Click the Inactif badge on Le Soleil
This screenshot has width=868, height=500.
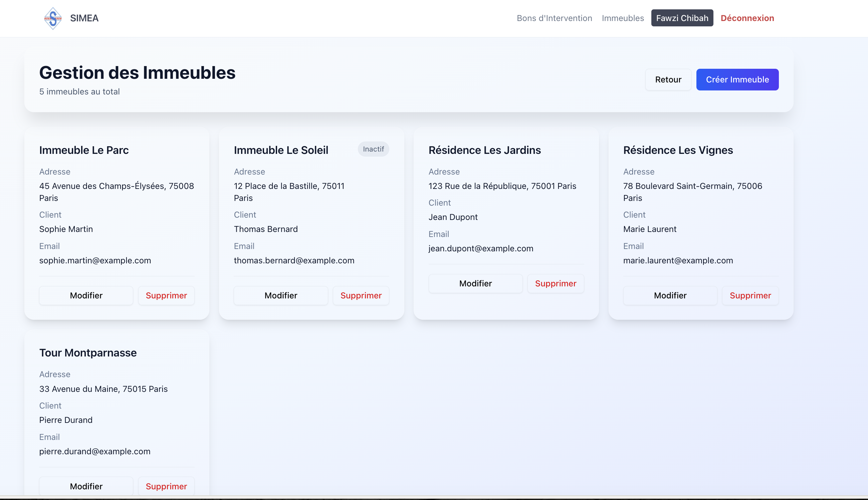(x=373, y=149)
